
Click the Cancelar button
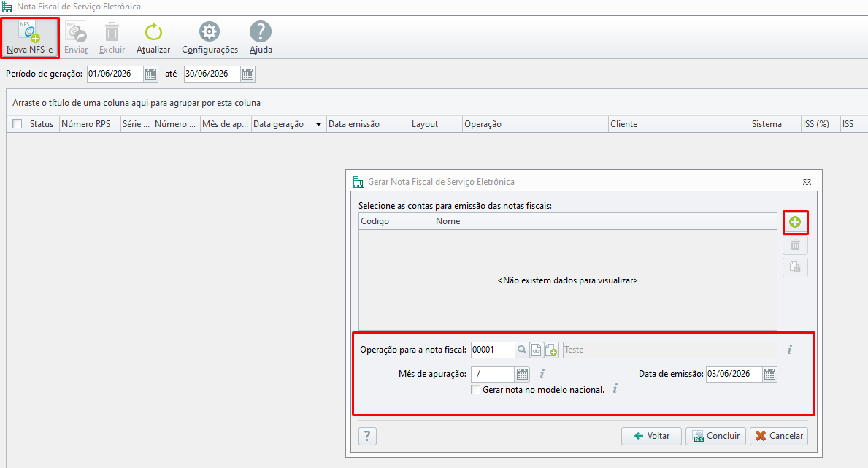(779, 436)
